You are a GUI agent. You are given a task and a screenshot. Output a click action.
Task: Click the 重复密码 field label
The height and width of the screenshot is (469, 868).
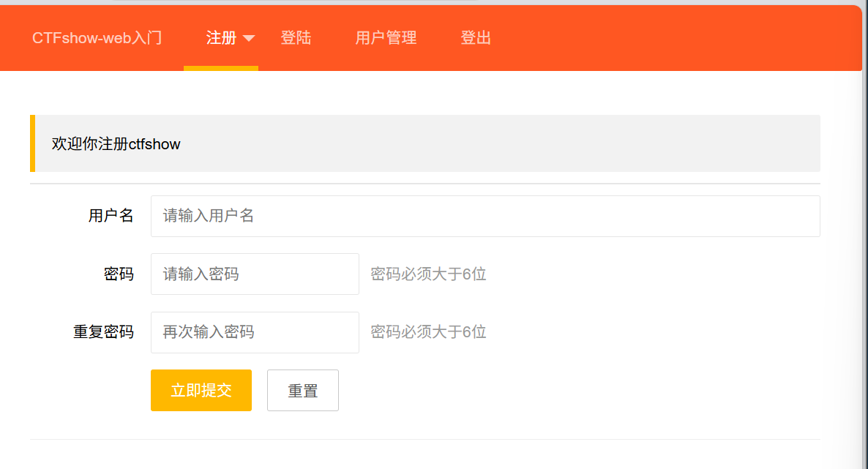103,332
